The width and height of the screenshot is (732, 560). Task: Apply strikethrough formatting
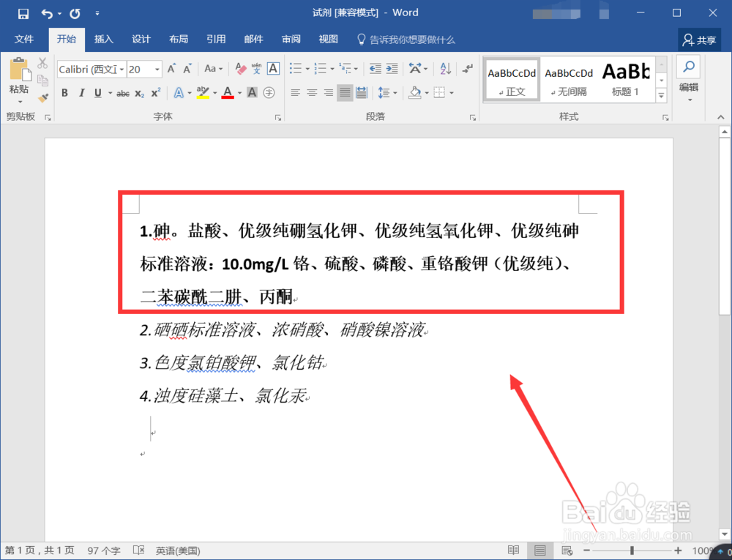(x=123, y=93)
